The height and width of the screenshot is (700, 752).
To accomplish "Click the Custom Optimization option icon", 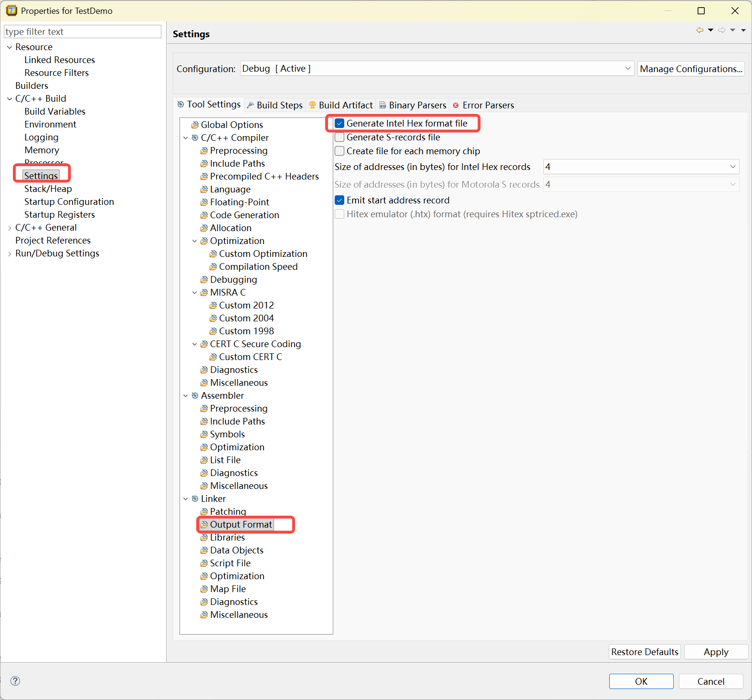I will (x=213, y=254).
